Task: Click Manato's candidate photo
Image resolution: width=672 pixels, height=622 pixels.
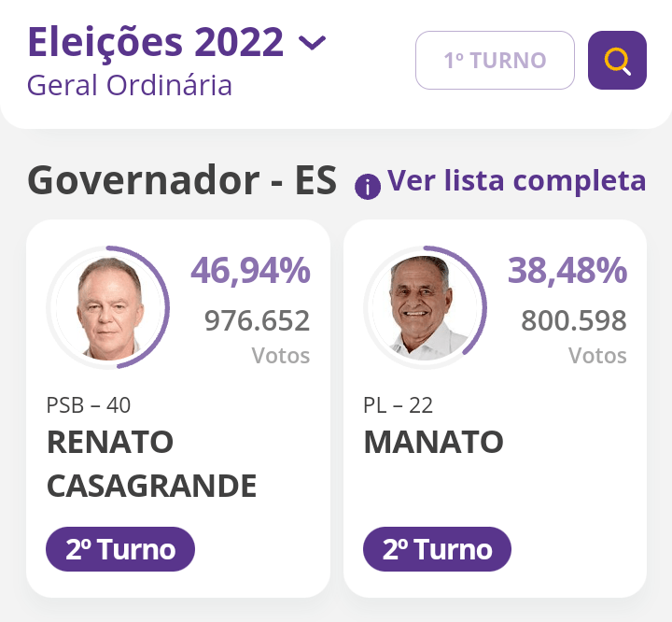Action: click(x=425, y=306)
